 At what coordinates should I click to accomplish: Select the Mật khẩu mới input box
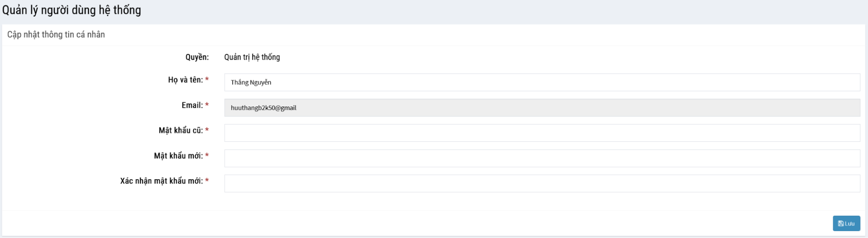click(541, 158)
